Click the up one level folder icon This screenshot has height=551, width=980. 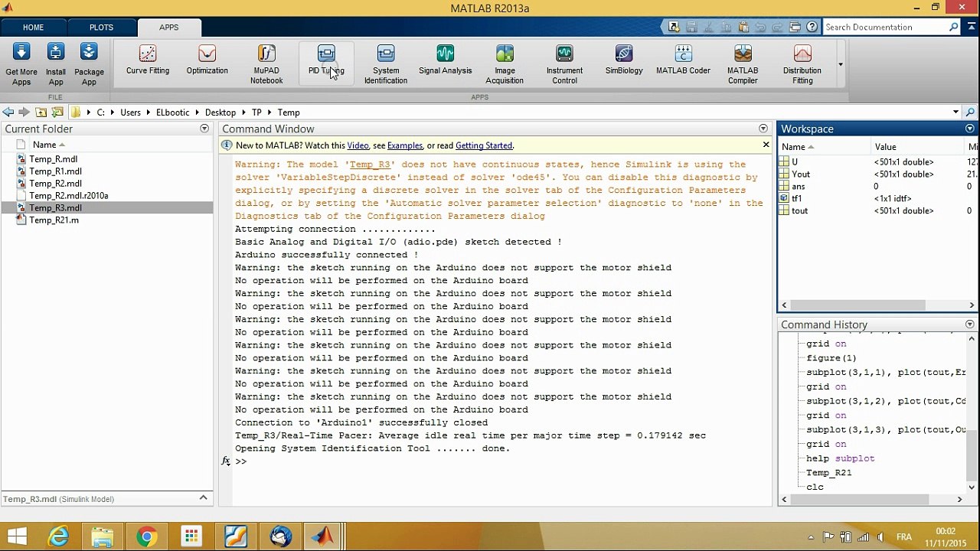(x=41, y=112)
